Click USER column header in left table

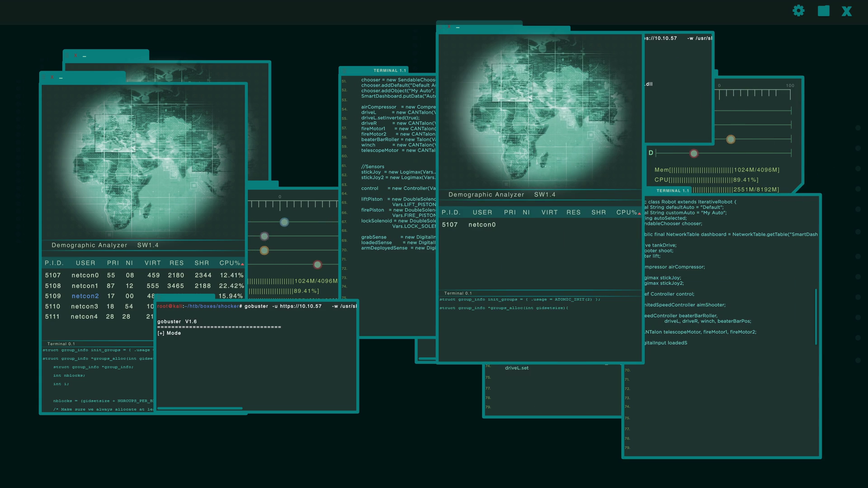85,263
